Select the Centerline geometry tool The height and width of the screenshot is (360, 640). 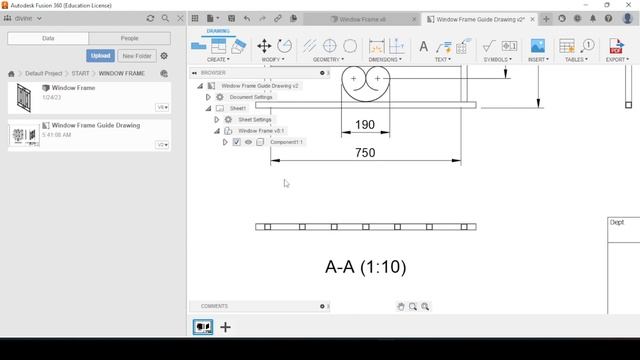310,46
